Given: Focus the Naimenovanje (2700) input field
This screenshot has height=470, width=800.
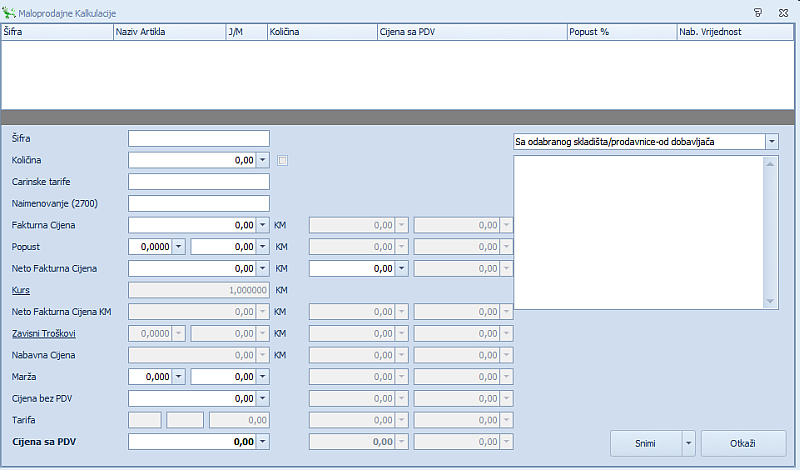Looking at the screenshot, I should tap(199, 203).
